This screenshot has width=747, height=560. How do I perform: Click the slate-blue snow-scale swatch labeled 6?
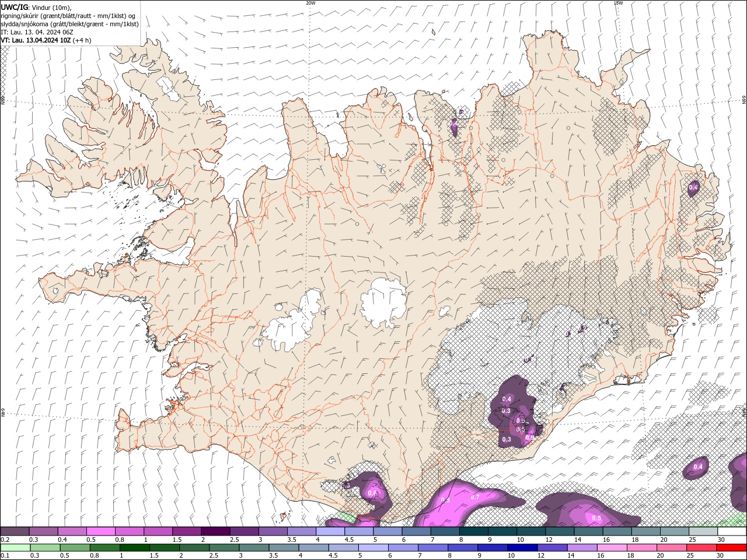416,531
